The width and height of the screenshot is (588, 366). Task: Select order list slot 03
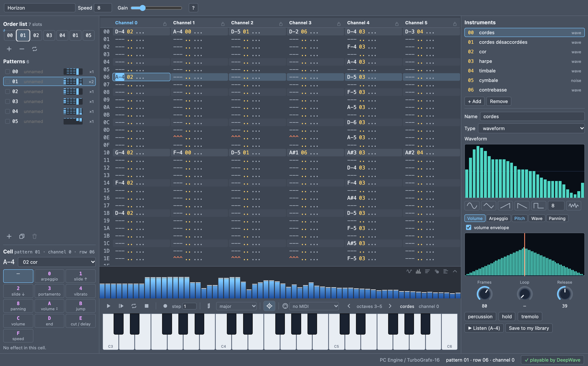coord(49,35)
